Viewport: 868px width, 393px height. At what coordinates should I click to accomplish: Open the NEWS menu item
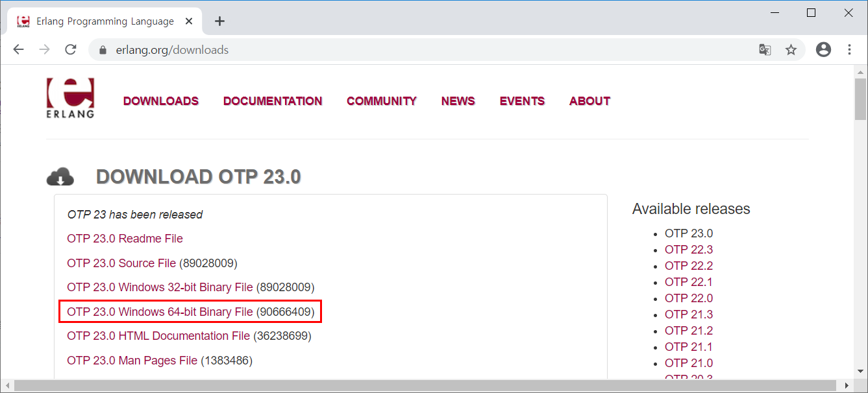(x=458, y=101)
